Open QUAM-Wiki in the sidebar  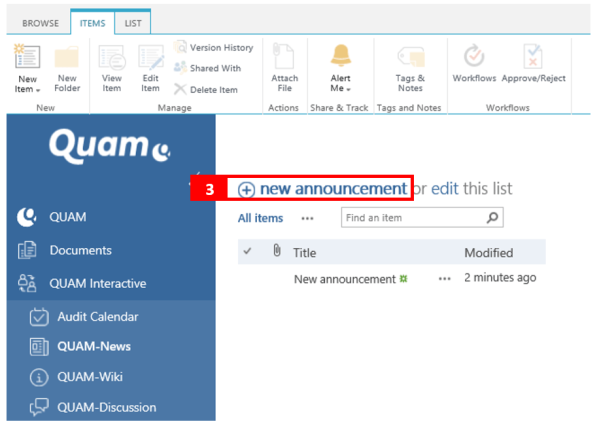(x=90, y=377)
